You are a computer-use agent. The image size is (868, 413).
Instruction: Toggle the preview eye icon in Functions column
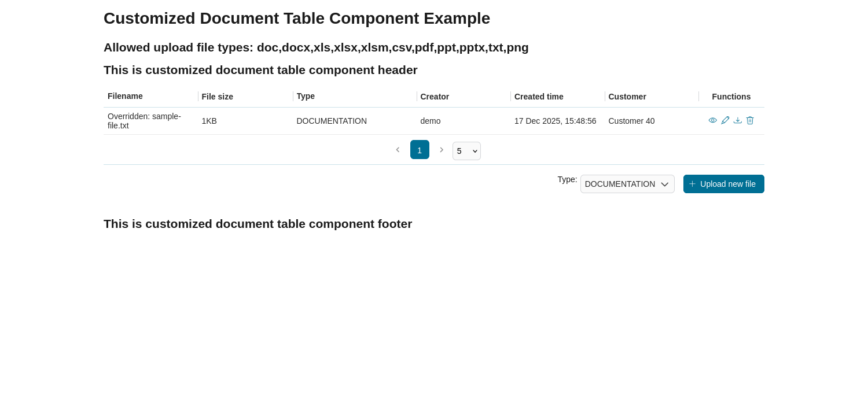pyautogui.click(x=712, y=120)
